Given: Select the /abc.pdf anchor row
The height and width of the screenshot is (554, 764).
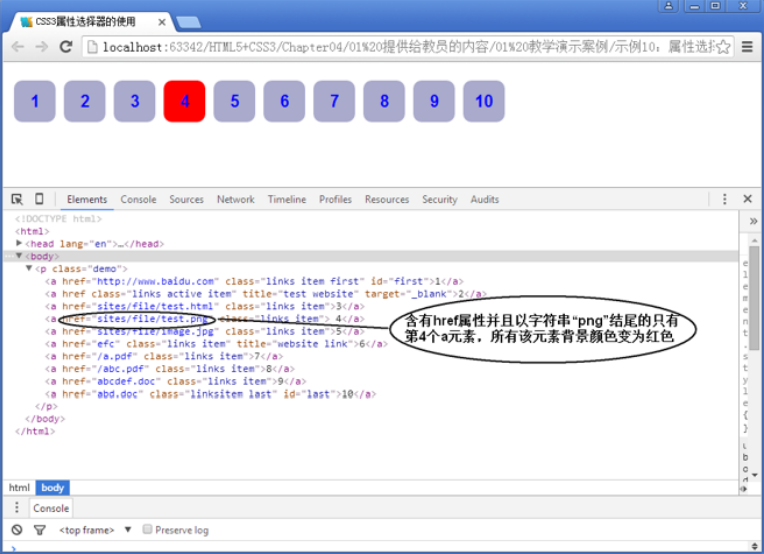Looking at the screenshot, I should click(x=170, y=369).
